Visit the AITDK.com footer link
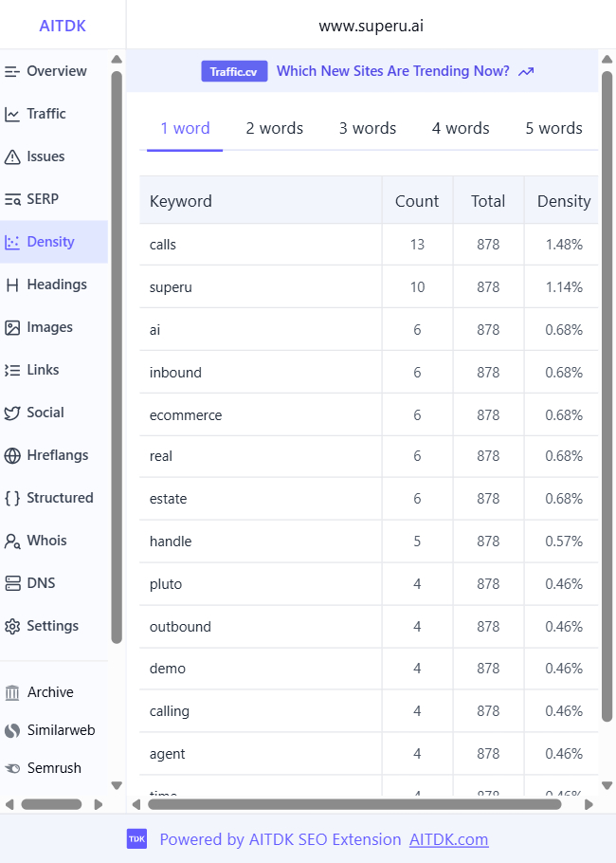Screen dimensions: 616x863 pyautogui.click(x=448, y=839)
